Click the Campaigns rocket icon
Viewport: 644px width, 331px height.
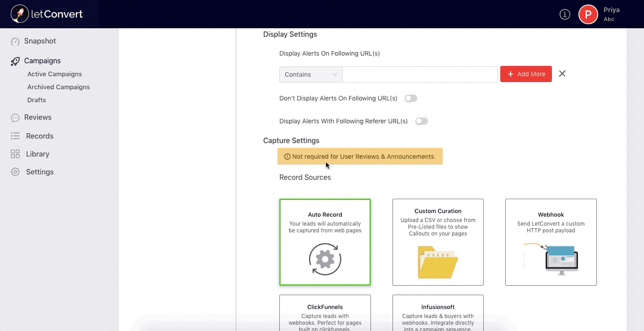click(15, 61)
